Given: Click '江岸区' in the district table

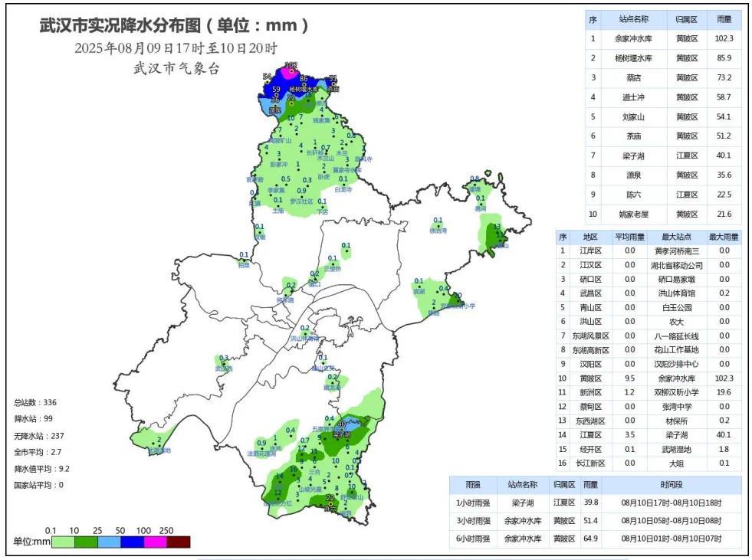Looking at the screenshot, I should 590,251.
